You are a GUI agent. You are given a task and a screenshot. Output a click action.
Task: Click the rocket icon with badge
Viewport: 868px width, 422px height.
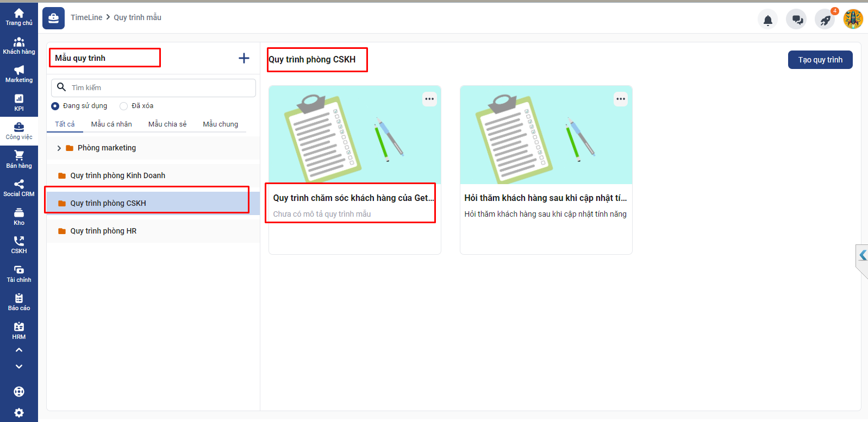coord(825,21)
